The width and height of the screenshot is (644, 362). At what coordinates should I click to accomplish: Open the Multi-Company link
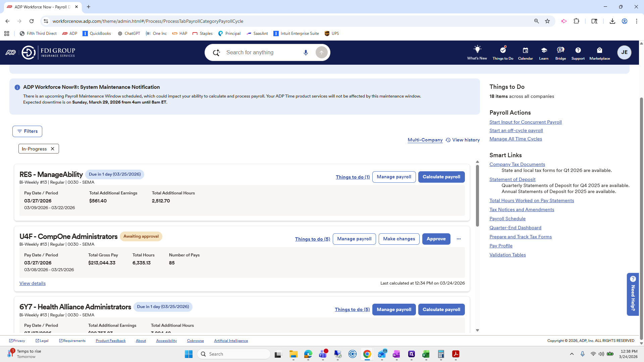[x=425, y=140]
